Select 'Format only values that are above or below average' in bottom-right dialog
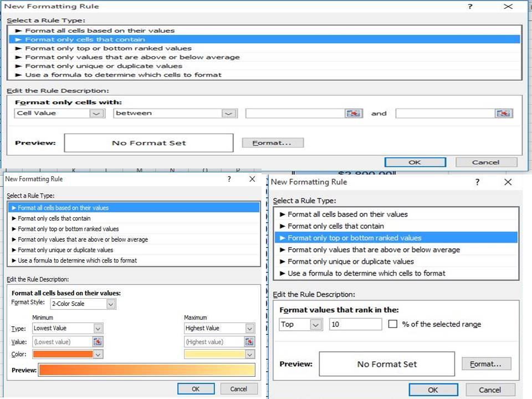The image size is (532, 399). (x=396, y=250)
